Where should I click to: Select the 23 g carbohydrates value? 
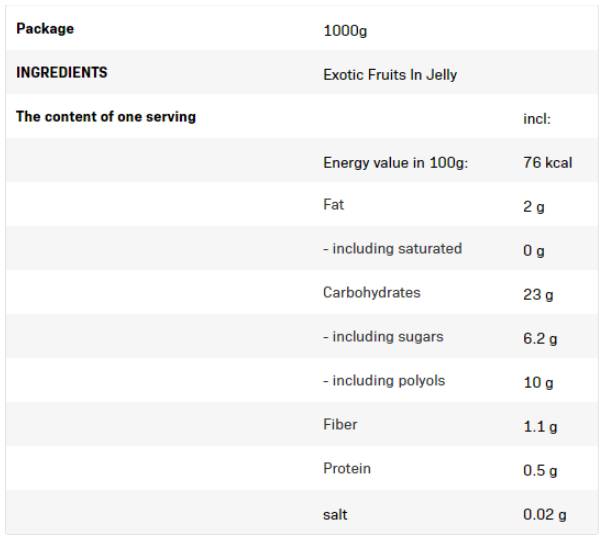click(x=538, y=295)
